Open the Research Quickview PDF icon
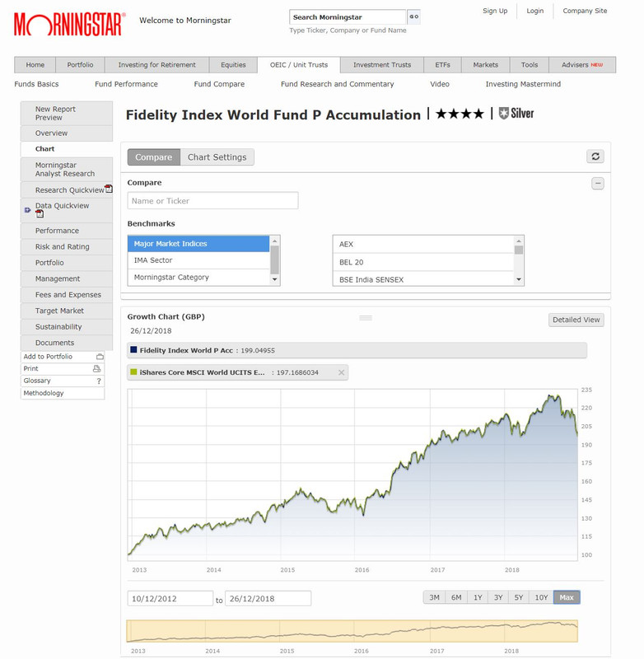This screenshot has width=644, height=659. tap(109, 189)
